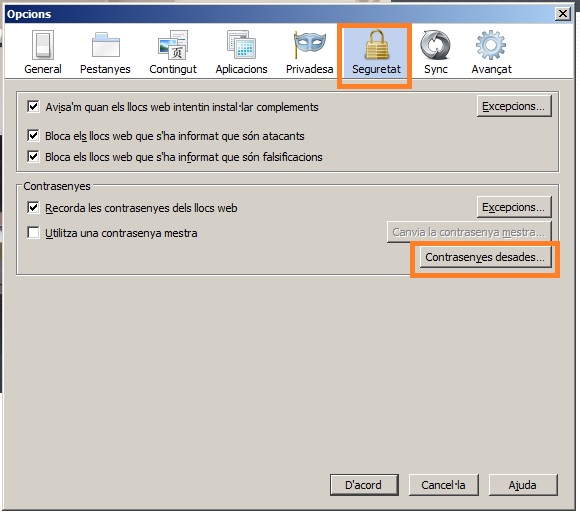Open Excepcions for add-on install warnings
The image size is (580, 519).
click(514, 106)
